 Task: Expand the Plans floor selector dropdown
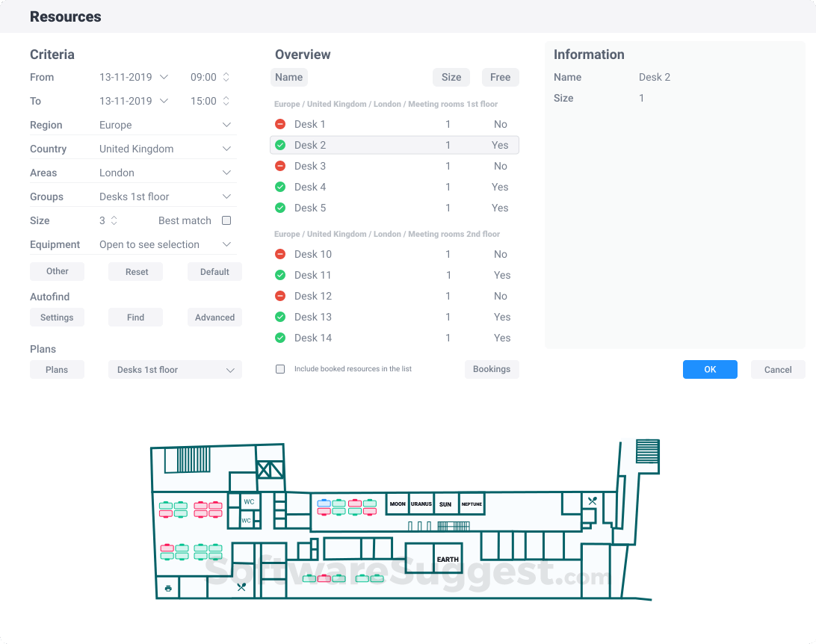coord(175,370)
